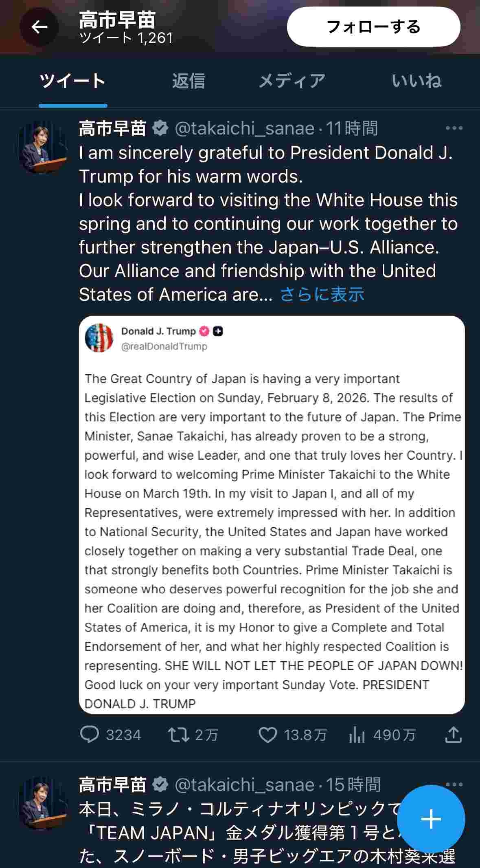
Task: Tap the back arrow button
Action: (x=39, y=27)
